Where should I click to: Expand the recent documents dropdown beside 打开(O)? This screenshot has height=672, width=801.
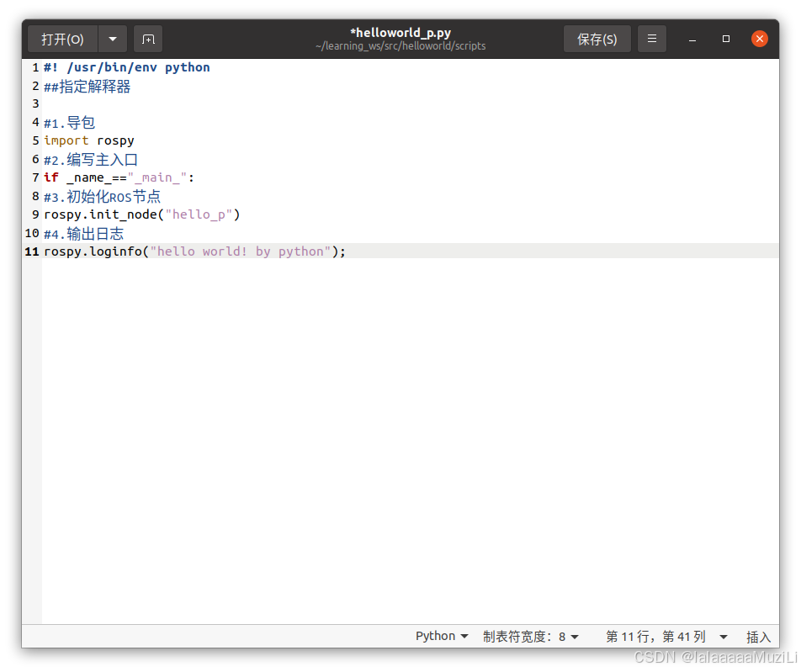tap(112, 39)
